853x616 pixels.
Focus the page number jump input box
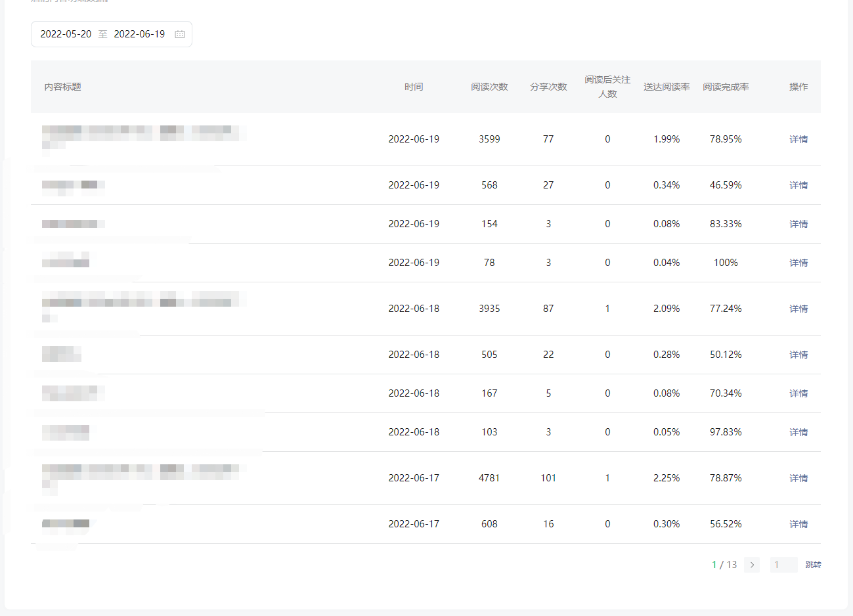coord(783,565)
